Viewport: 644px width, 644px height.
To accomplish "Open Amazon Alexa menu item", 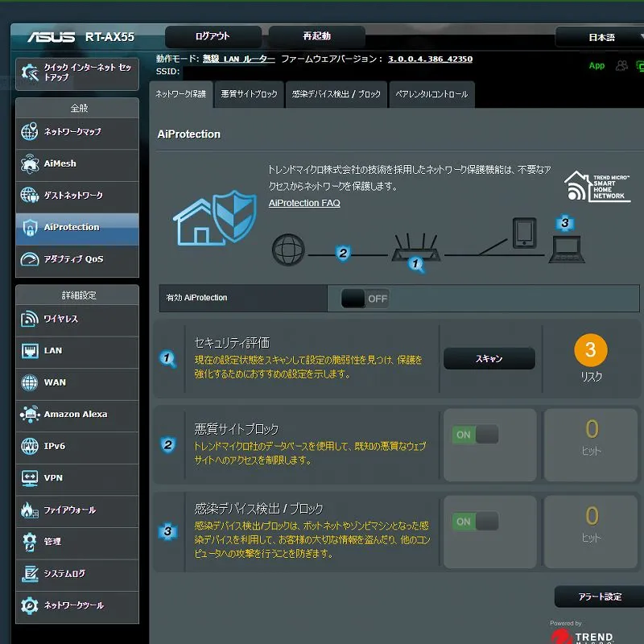I will pyautogui.click(x=77, y=414).
